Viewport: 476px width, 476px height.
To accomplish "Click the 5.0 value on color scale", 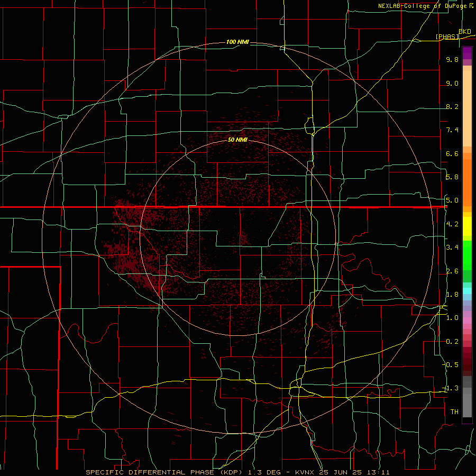I will pos(452,200).
